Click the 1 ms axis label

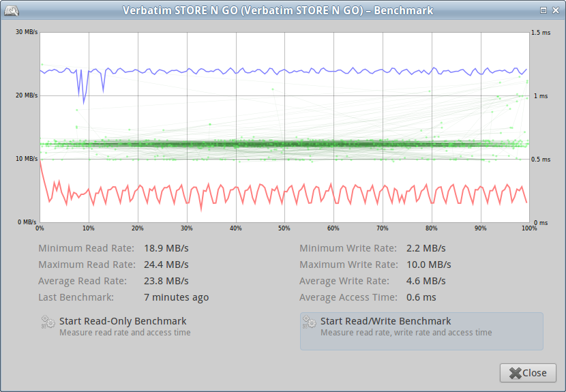[541, 96]
